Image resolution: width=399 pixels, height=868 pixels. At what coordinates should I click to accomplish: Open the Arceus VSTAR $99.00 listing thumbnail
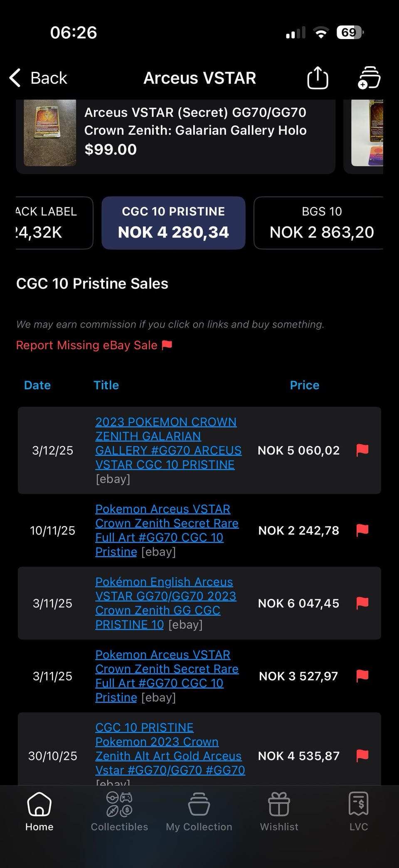[x=50, y=133]
